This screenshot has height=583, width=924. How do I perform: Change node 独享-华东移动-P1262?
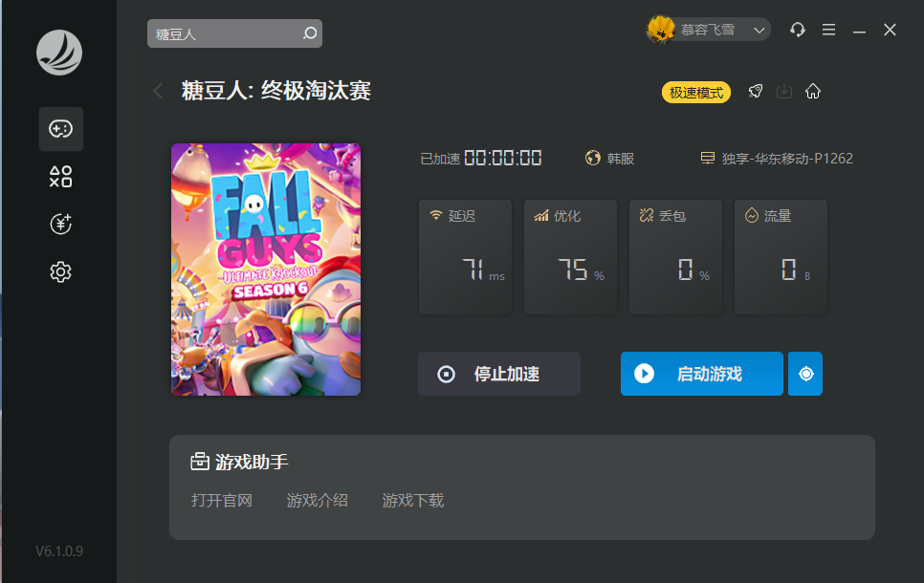click(787, 159)
